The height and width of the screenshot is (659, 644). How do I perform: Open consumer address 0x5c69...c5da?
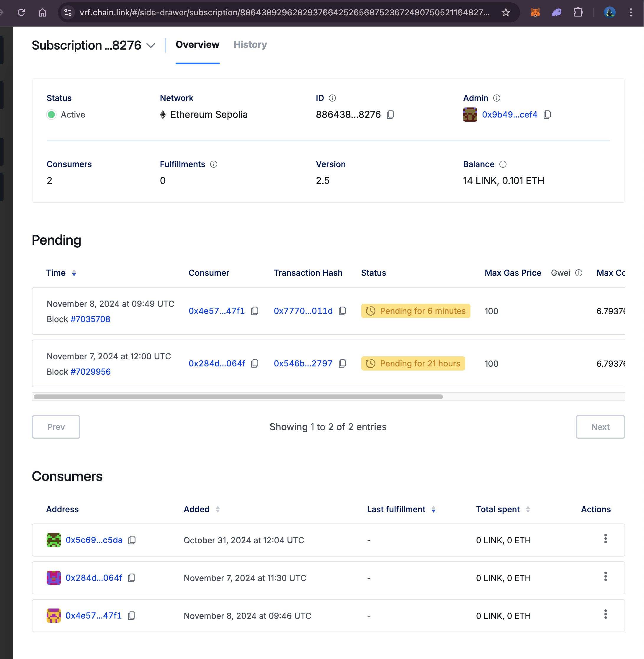[94, 540]
